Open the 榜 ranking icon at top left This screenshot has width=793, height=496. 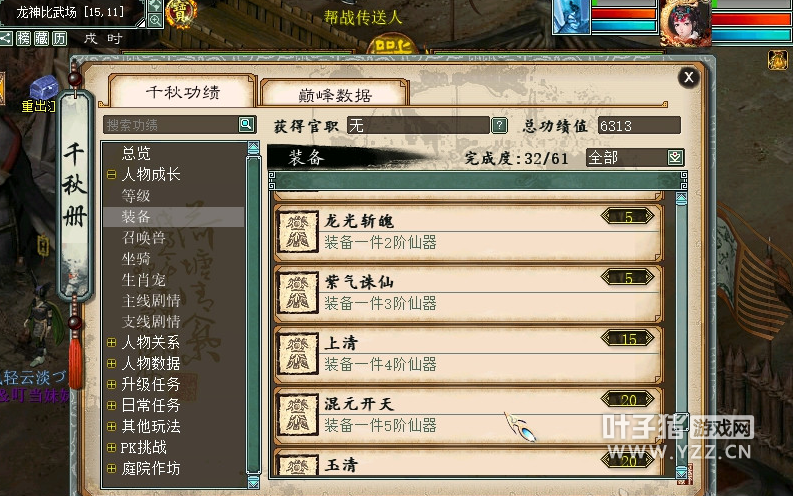(23, 38)
